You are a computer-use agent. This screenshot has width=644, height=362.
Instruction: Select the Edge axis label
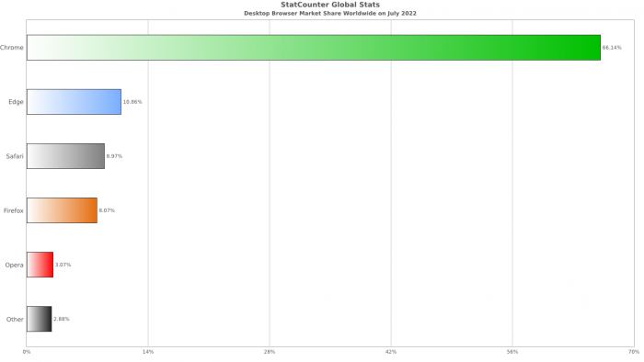pos(16,102)
